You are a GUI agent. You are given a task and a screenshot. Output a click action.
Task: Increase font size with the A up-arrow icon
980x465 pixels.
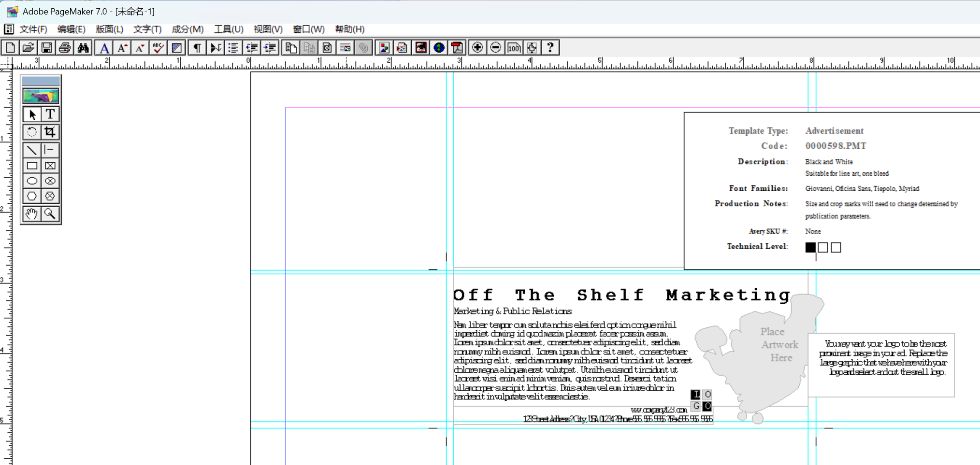click(122, 47)
